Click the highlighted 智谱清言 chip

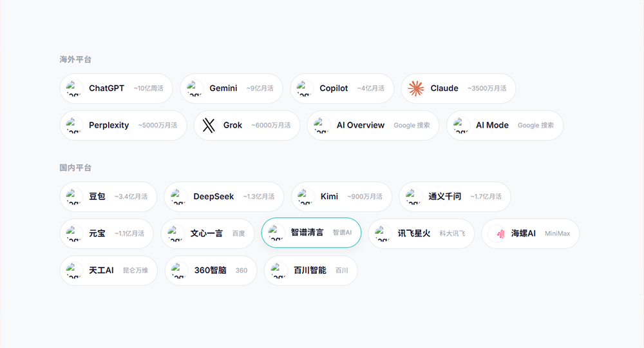[311, 233]
